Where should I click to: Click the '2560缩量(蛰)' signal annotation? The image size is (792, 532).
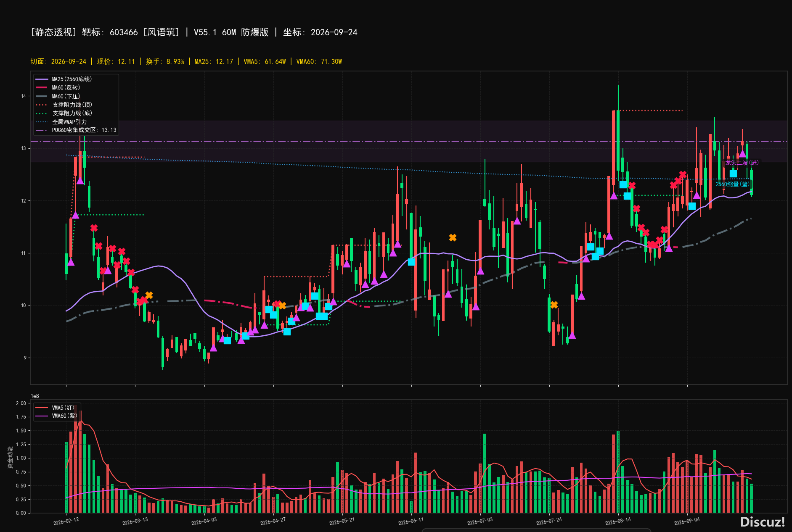[x=732, y=184]
